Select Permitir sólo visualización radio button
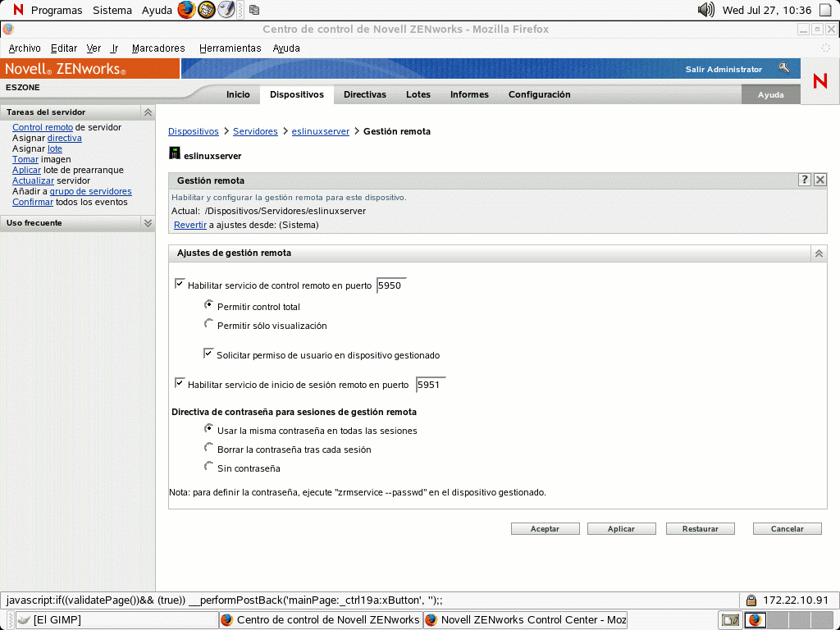 [209, 324]
